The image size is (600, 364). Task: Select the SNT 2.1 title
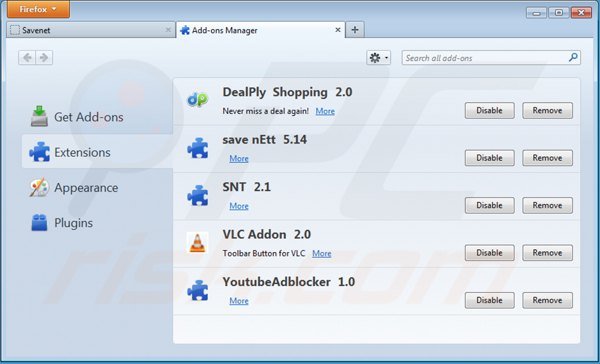(246, 187)
